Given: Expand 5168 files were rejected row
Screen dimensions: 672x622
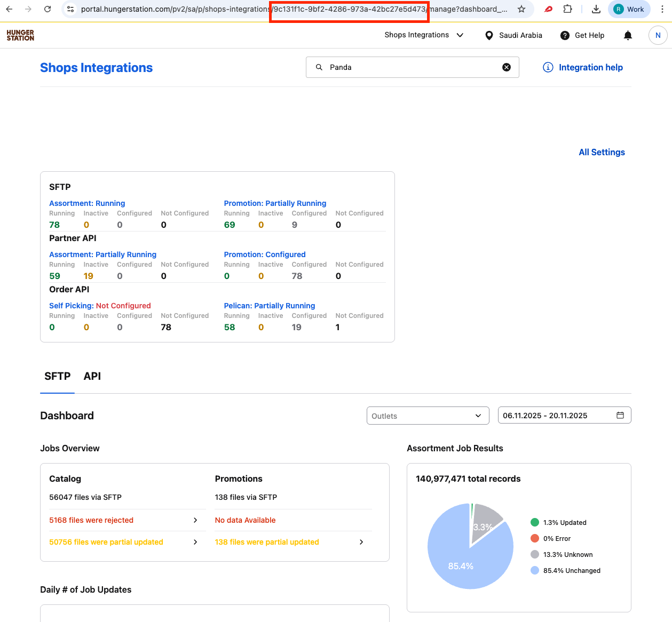Looking at the screenshot, I should pyautogui.click(x=195, y=520).
